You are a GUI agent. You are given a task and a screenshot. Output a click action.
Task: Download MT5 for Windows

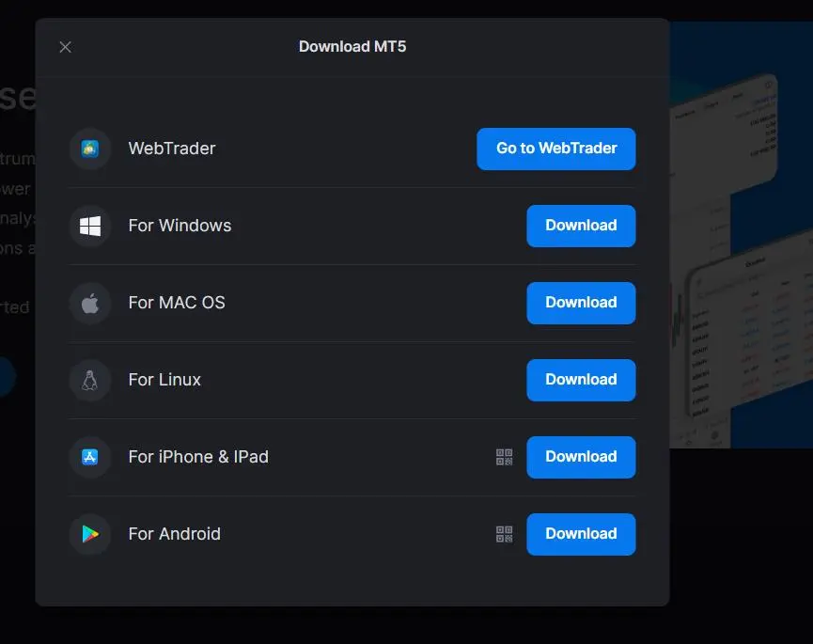(x=581, y=226)
